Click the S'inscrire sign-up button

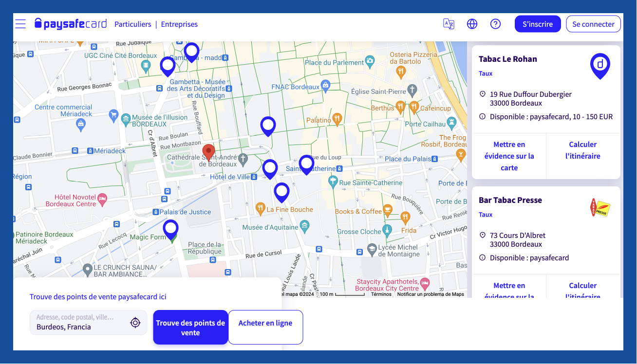[538, 24]
